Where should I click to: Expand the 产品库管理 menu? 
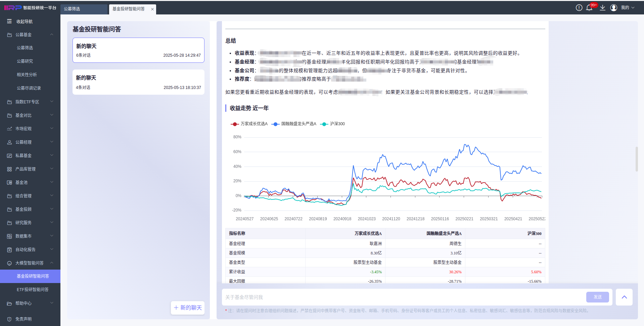(x=52, y=169)
